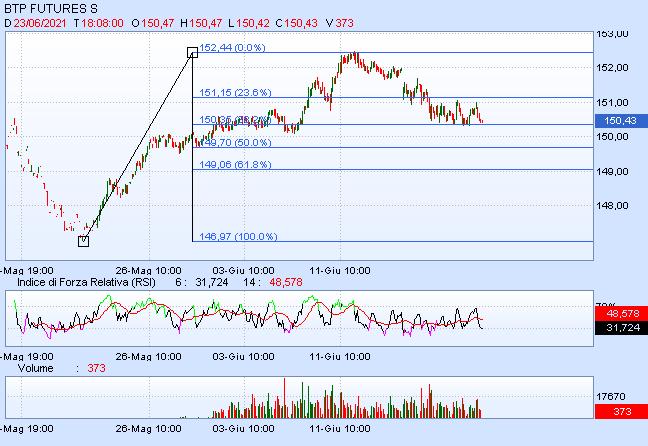This screenshot has height=446, width=648.
Task: Select the lower Fibonacci anchor square handle
Action: pyautogui.click(x=83, y=241)
